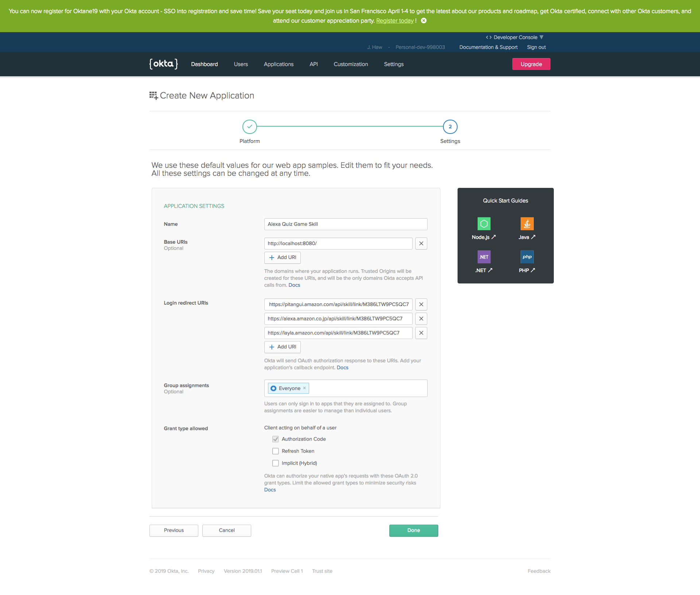Image resolution: width=700 pixels, height=595 pixels.
Task: Select the Settings menu item
Action: click(393, 64)
